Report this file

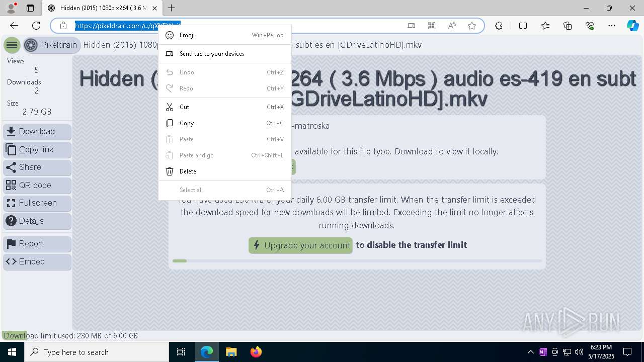tap(37, 244)
